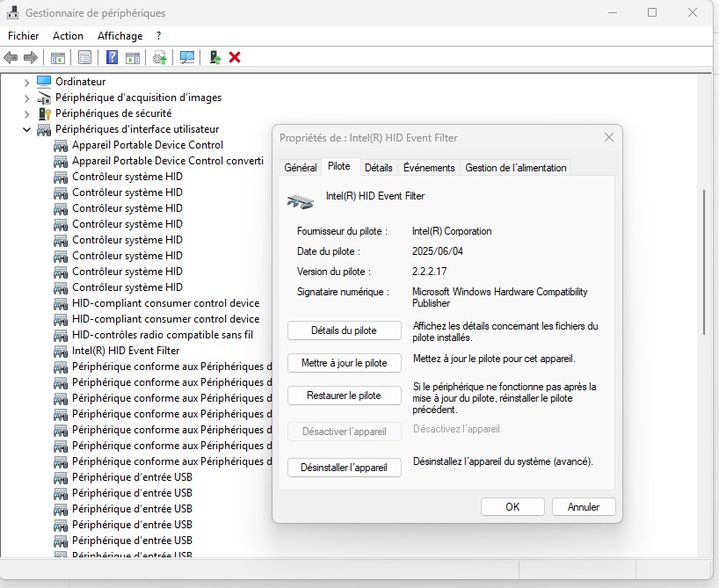Expand the Ordinateur tree node
Screen dimensions: 719x588
point(26,82)
